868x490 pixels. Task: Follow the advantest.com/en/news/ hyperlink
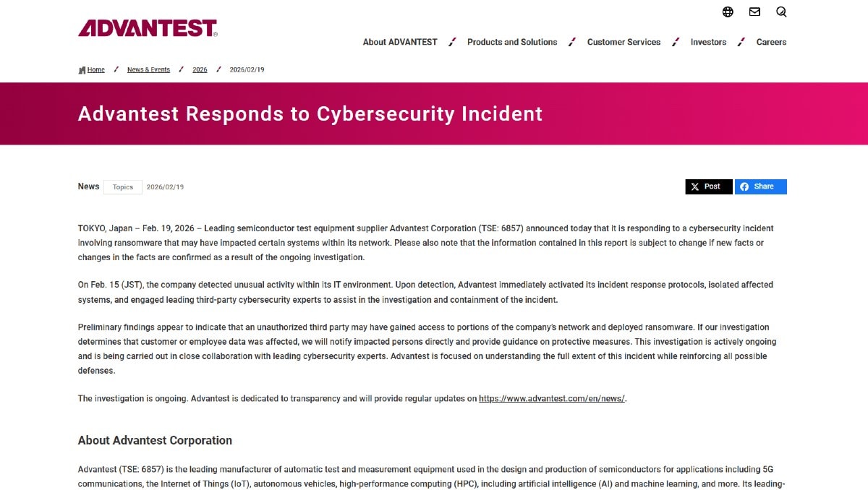point(551,398)
